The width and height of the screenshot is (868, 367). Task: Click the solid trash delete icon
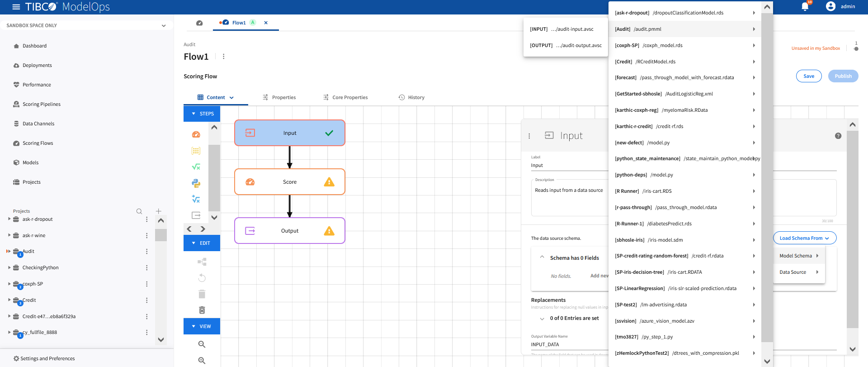coord(202,294)
